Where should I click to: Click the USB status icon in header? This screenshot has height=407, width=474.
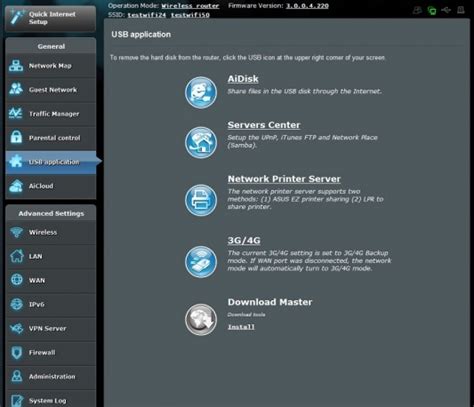446,10
